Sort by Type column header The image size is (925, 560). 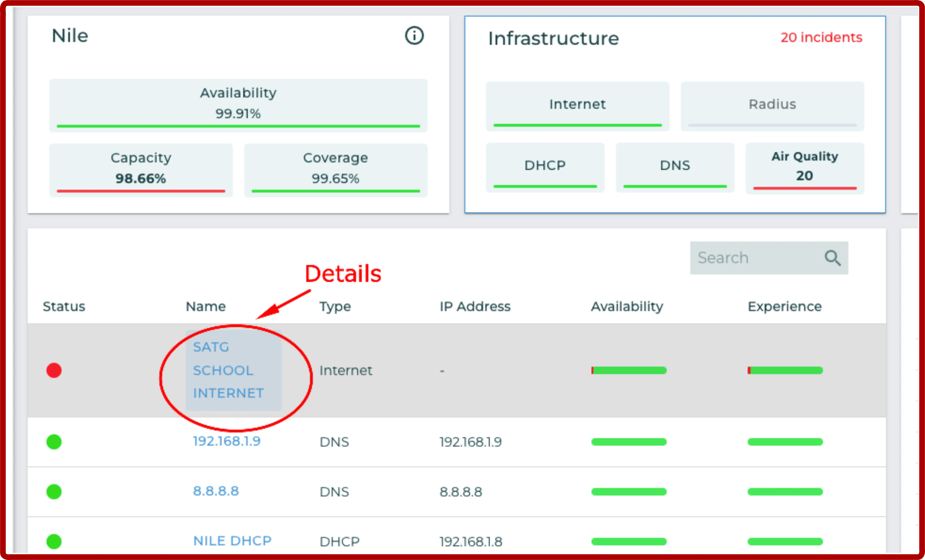(335, 307)
